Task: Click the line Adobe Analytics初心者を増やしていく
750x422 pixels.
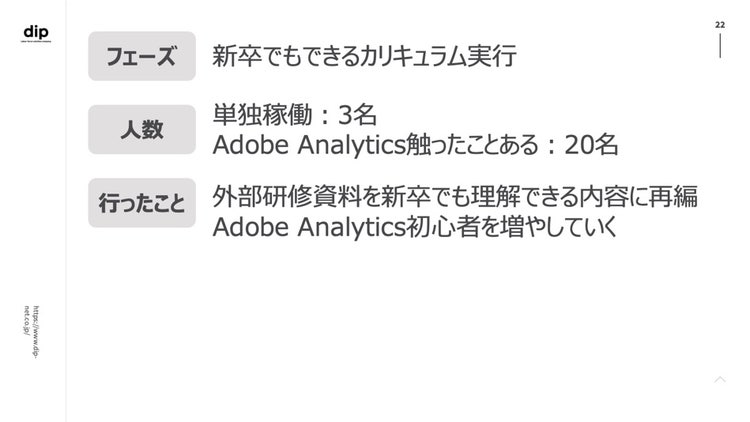Action: (415, 227)
